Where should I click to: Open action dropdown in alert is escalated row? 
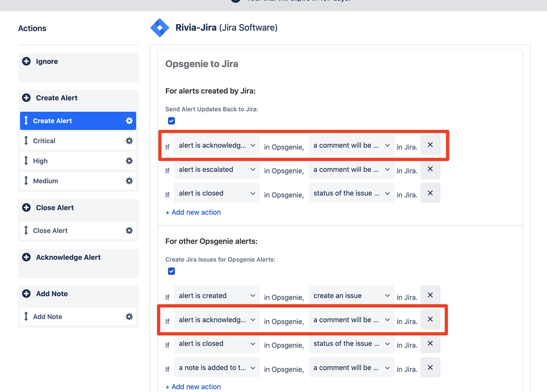click(352, 169)
